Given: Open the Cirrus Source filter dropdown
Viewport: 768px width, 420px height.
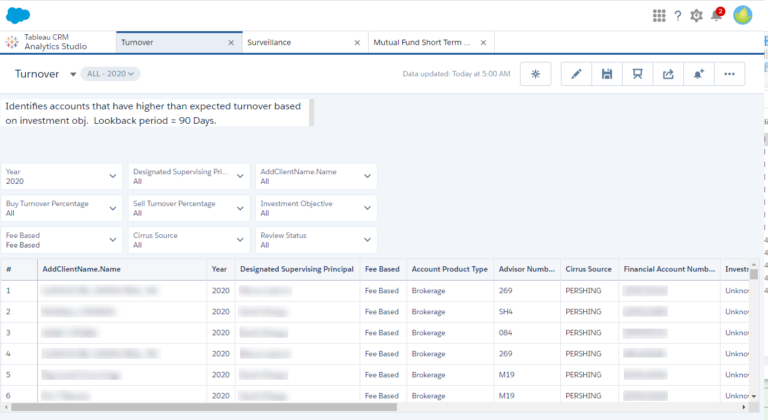Looking at the screenshot, I should coord(189,240).
